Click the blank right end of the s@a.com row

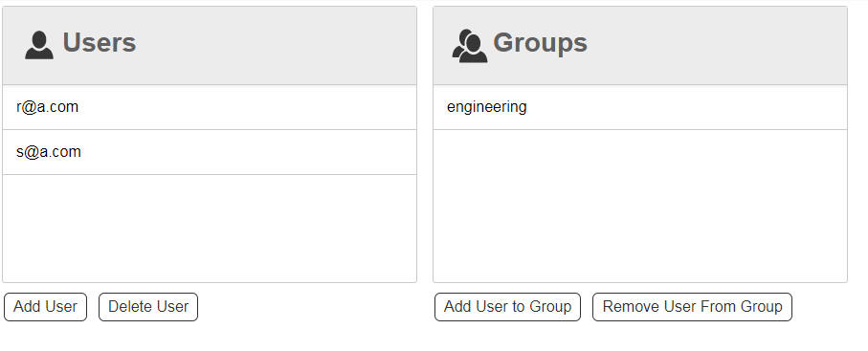(x=332, y=152)
